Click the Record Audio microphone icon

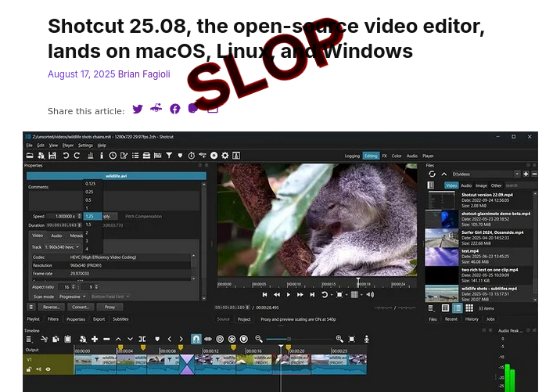click(367, 339)
